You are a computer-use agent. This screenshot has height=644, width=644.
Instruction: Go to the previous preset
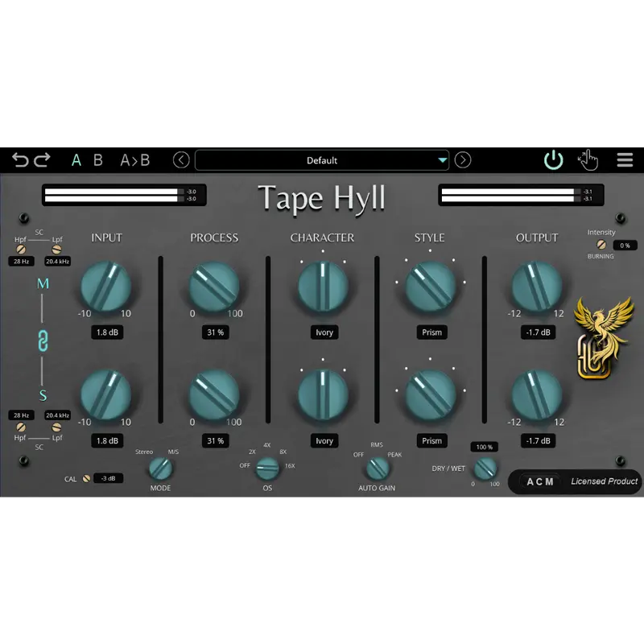181,160
